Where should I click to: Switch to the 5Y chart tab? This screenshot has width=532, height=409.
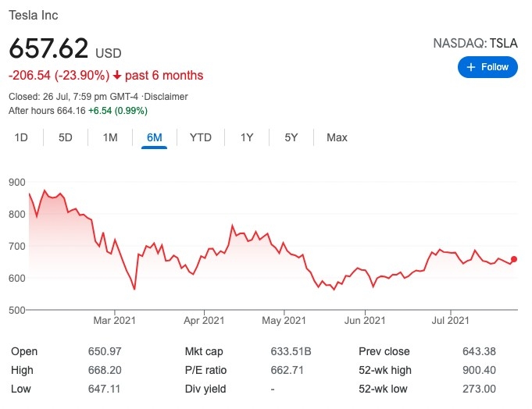(x=291, y=137)
